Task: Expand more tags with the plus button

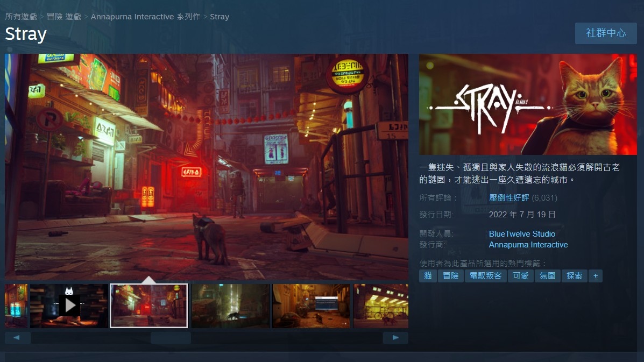Action: coord(595,276)
